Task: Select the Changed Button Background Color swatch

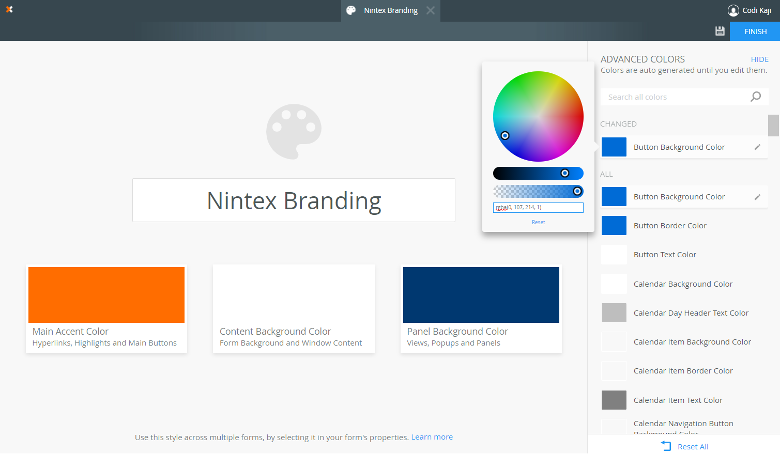Action: click(x=614, y=147)
